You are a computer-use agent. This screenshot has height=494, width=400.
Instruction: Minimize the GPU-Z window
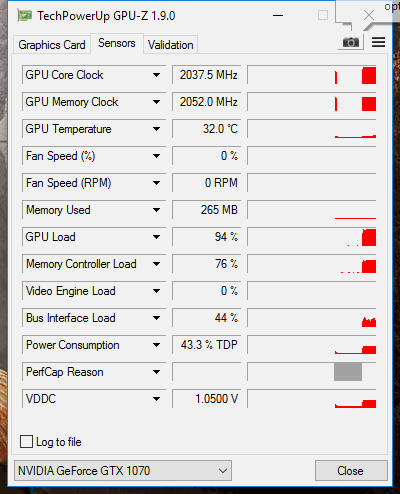point(278,15)
